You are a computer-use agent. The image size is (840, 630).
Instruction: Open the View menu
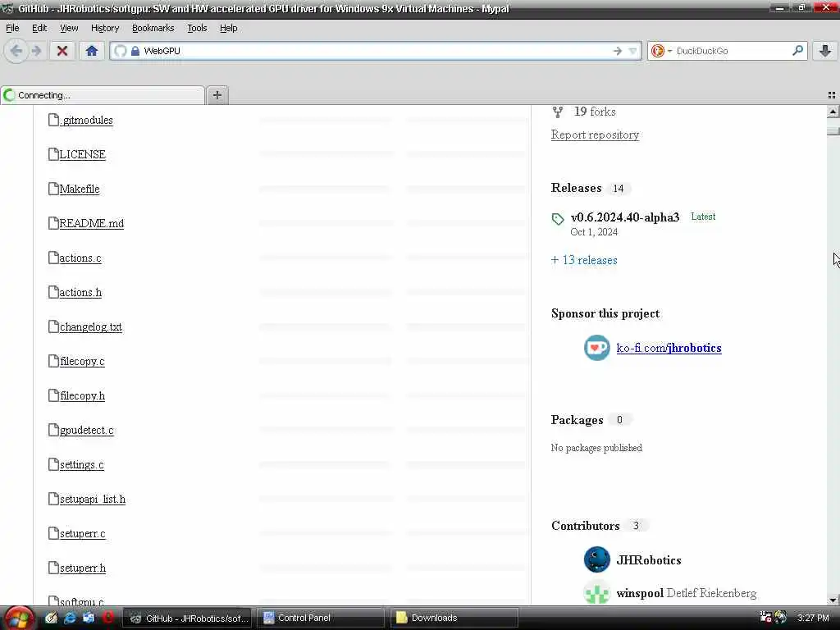coord(69,28)
